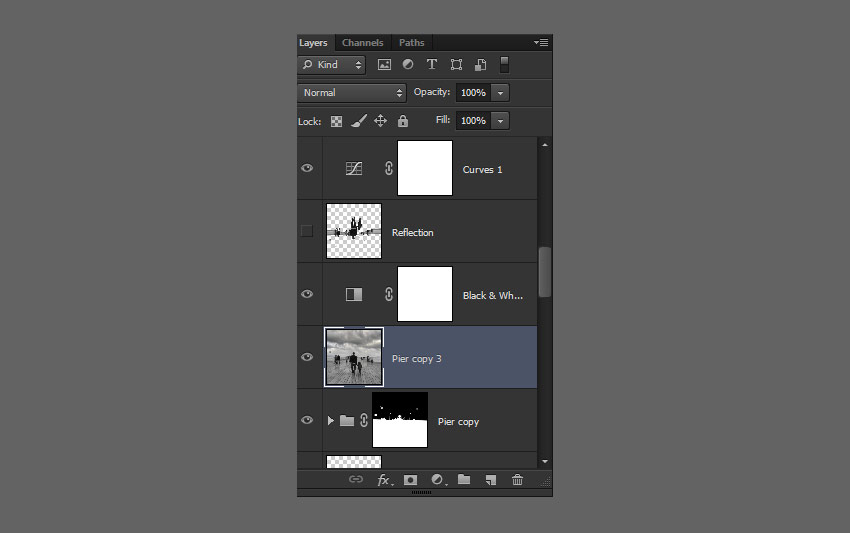Click the Opacity value field
The height and width of the screenshot is (533, 850).
473,93
